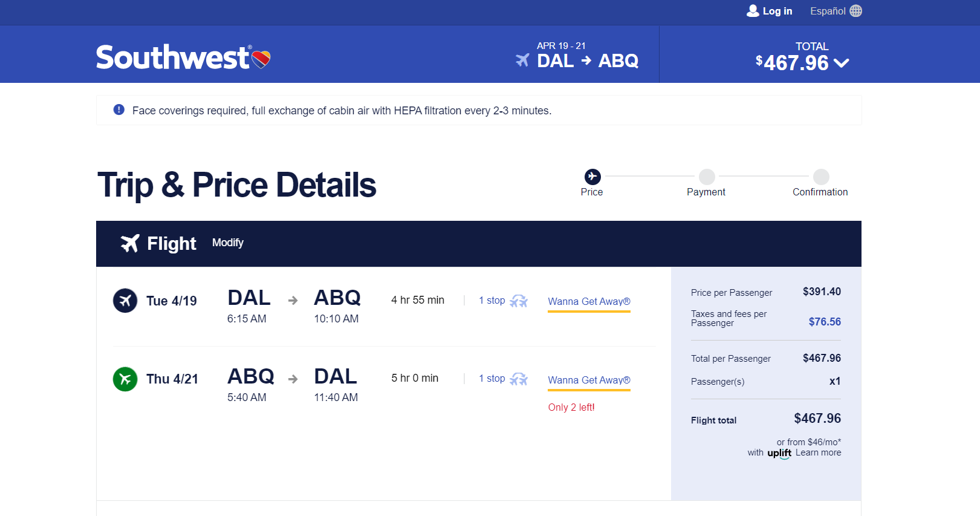Open the return flight's 1 stop details
This screenshot has height=516, width=980.
point(492,378)
